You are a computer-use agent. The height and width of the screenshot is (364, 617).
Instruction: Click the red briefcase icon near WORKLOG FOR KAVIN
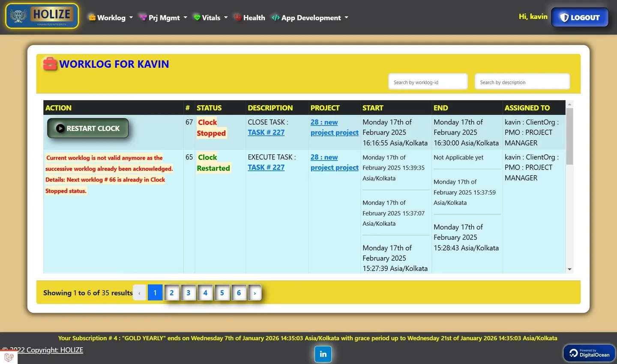(50, 64)
